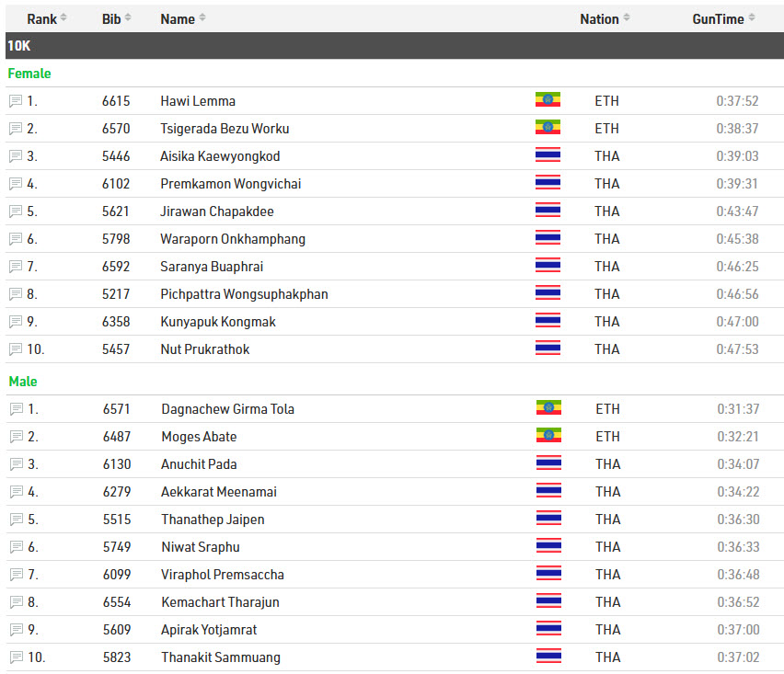Click the THA code in Niwat Sraphu's row
This screenshot has width=784, height=674.
pos(608,547)
